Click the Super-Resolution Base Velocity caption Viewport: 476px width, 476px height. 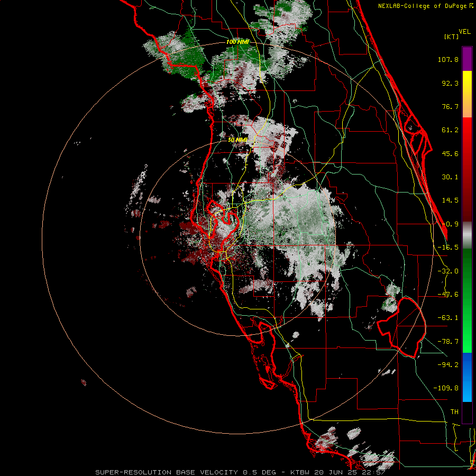pos(240,472)
